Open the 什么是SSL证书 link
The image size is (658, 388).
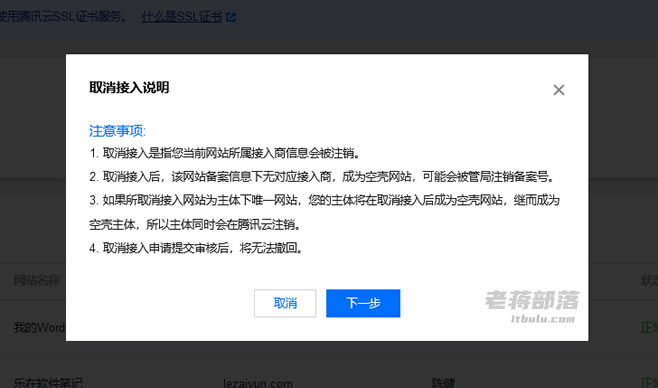click(182, 17)
